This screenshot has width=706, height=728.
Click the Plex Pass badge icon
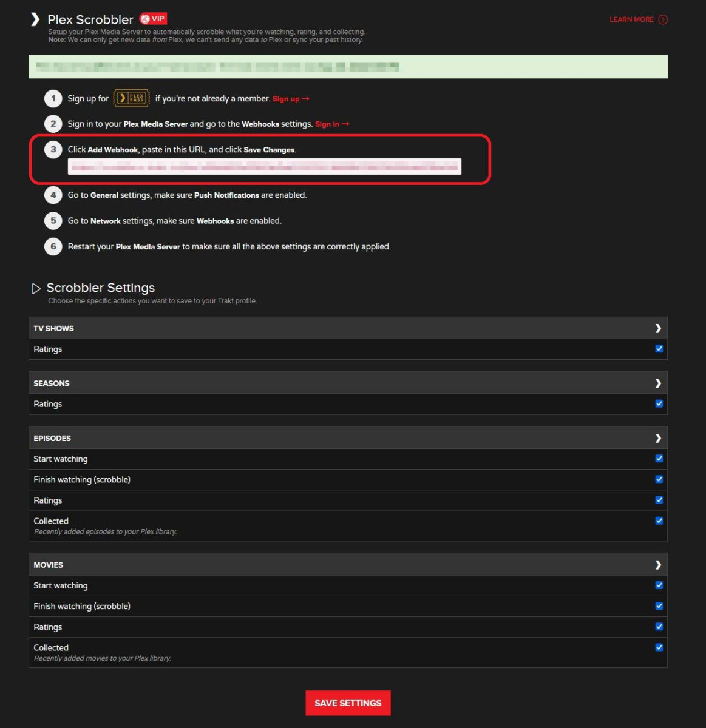tap(131, 98)
